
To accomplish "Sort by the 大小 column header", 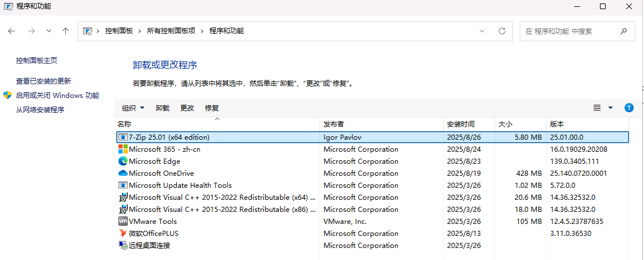I will [521, 124].
